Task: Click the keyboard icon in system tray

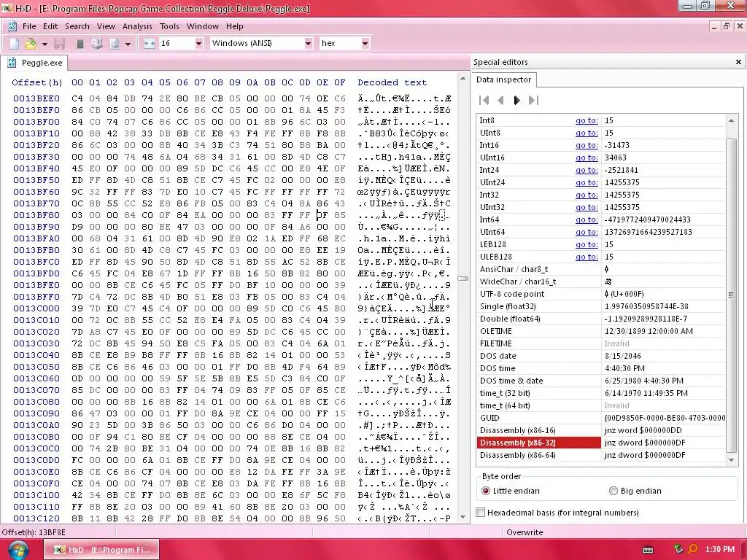Action: click(x=648, y=550)
